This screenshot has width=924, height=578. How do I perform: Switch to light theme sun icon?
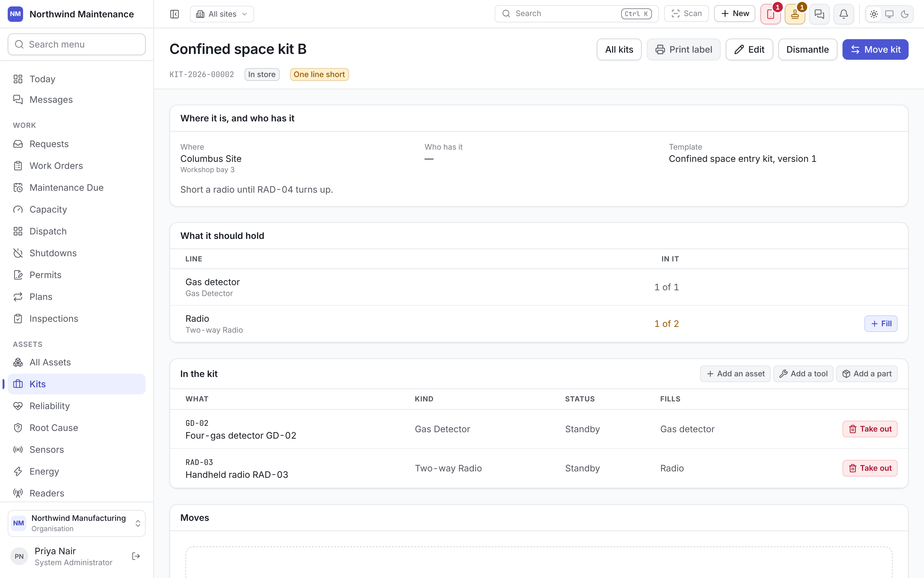point(874,14)
